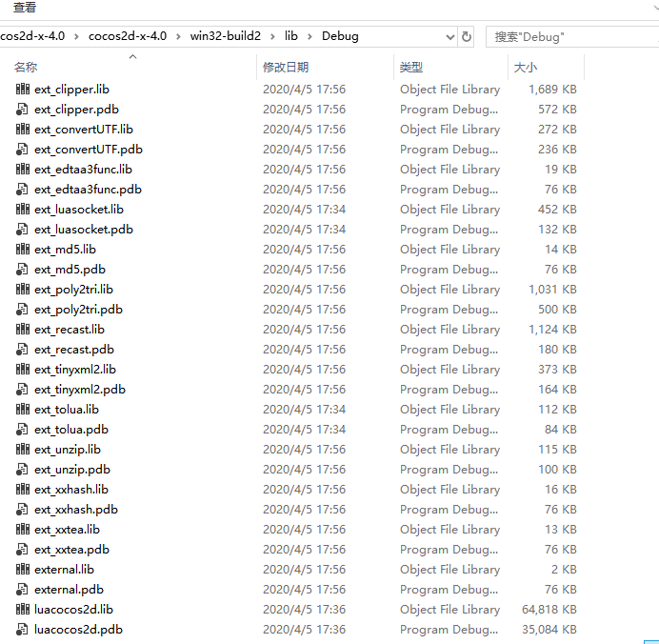The height and width of the screenshot is (644, 659).
Task: Click the ext_unzip.lib file icon
Action: coord(22,450)
